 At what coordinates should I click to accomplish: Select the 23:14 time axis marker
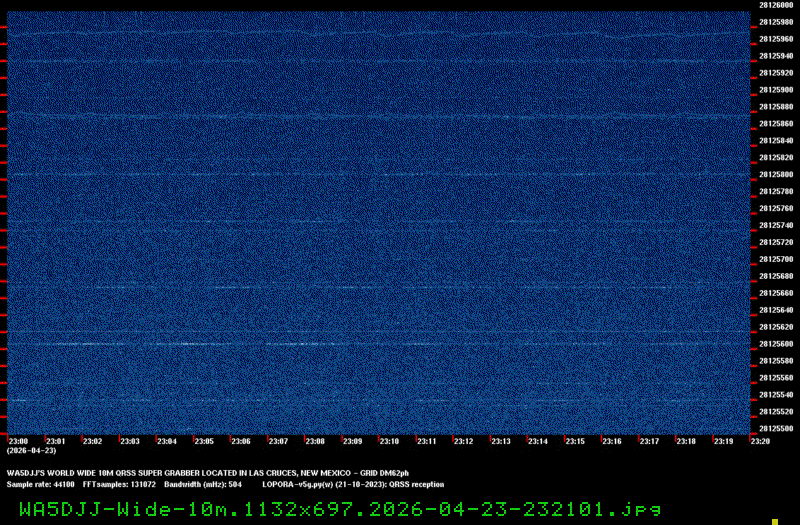tap(538, 441)
